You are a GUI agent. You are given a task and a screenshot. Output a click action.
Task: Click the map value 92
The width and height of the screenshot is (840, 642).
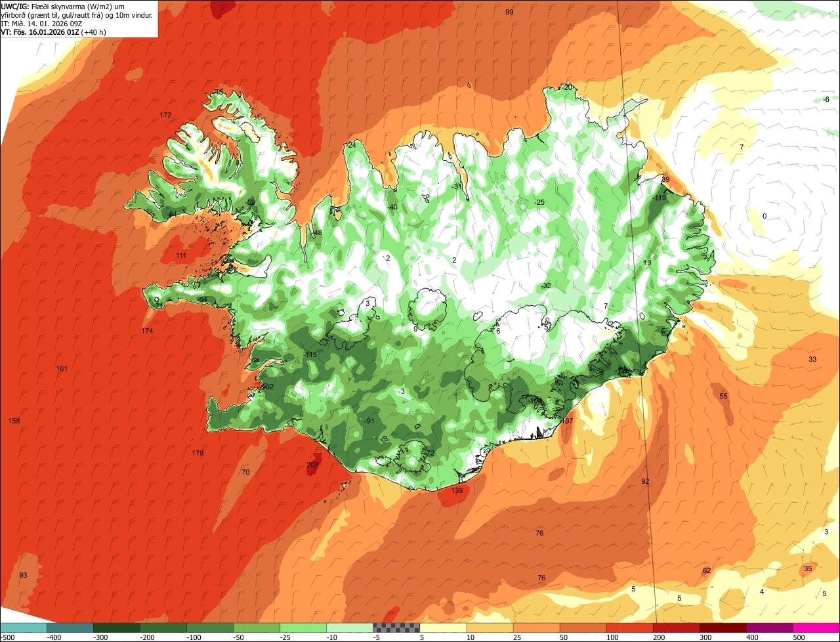[645, 481]
